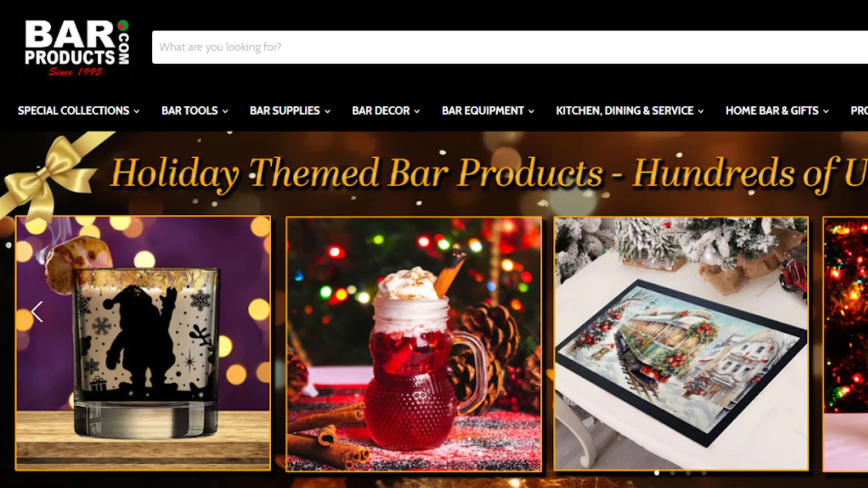Screen dimensions: 868x488
Task: Expand the Special Collections chevron
Action: click(137, 111)
